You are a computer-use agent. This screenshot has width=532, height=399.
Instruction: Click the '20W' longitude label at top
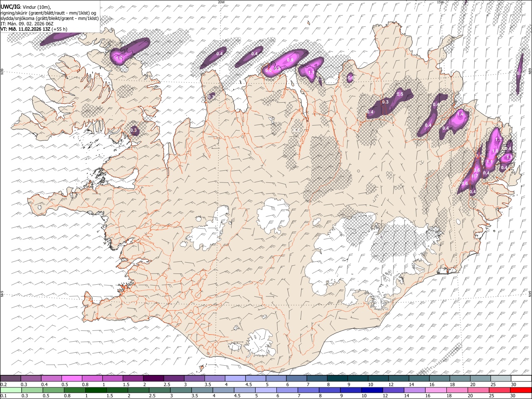[221, 2]
